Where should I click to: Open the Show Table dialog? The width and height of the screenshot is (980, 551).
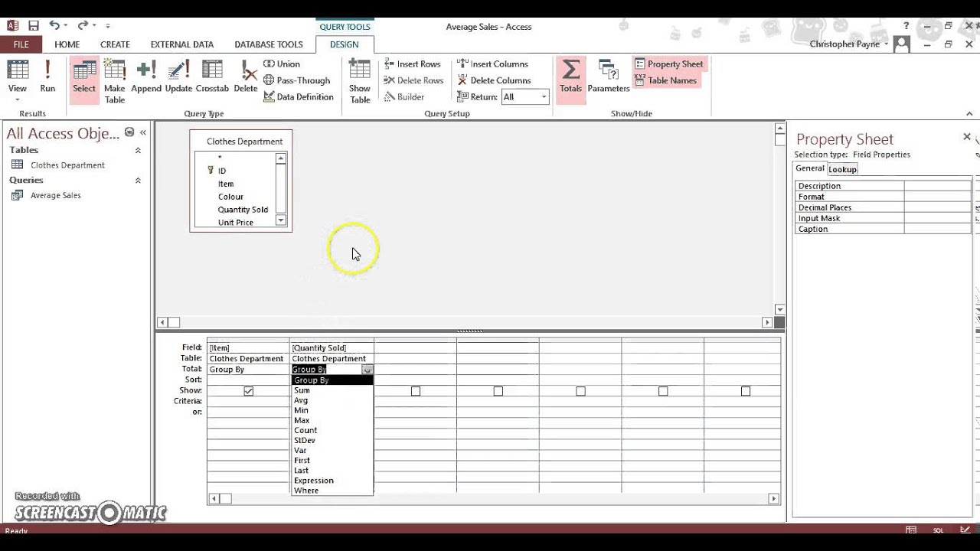click(360, 81)
